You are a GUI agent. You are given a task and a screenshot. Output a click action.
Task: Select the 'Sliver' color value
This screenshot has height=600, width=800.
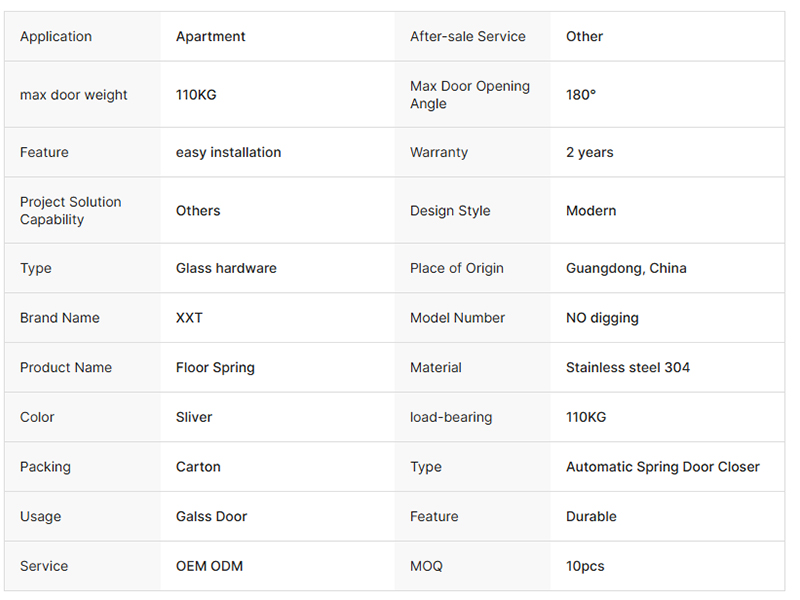click(194, 417)
